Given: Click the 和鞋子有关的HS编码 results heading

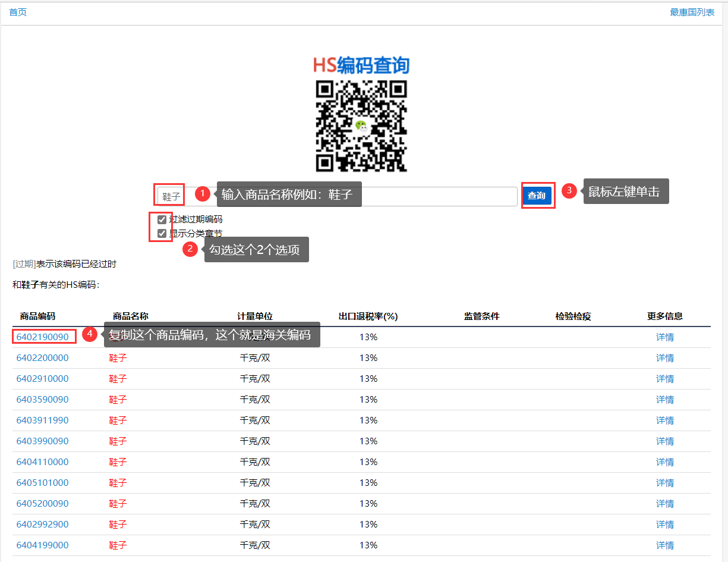Looking at the screenshot, I should point(56,285).
